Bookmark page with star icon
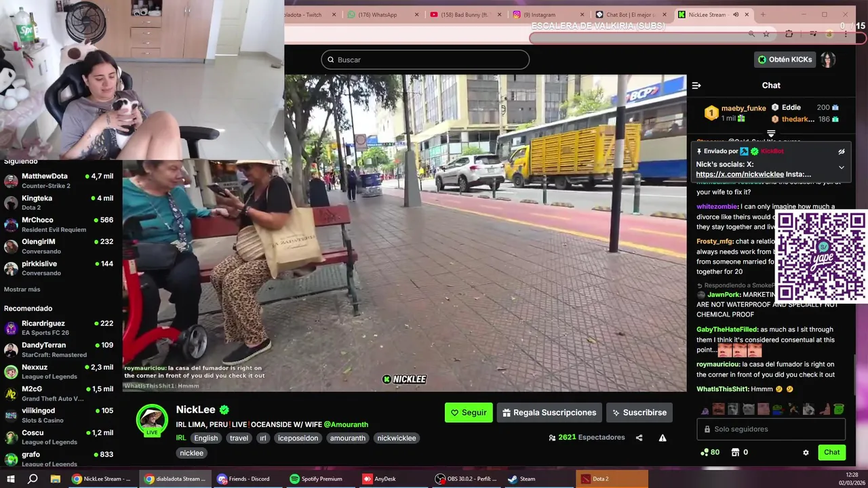Image resolution: width=868 pixels, height=488 pixels. 766,34
